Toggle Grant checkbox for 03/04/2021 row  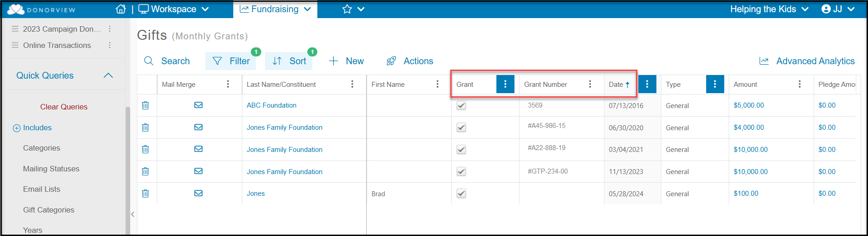click(x=461, y=149)
